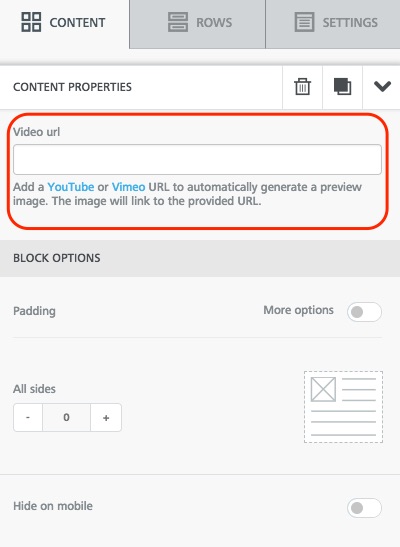Viewport: 400px width, 547px height.
Task: Duplicate the block with the copy icon
Action: click(342, 87)
